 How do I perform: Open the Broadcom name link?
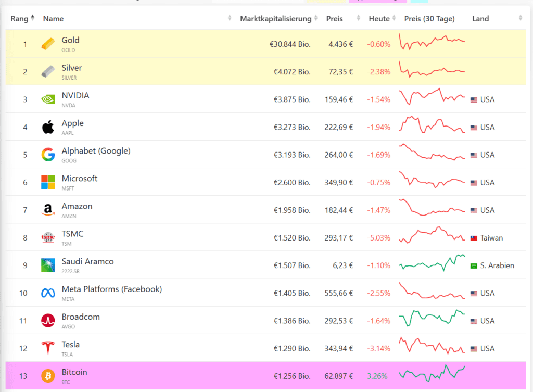(81, 317)
